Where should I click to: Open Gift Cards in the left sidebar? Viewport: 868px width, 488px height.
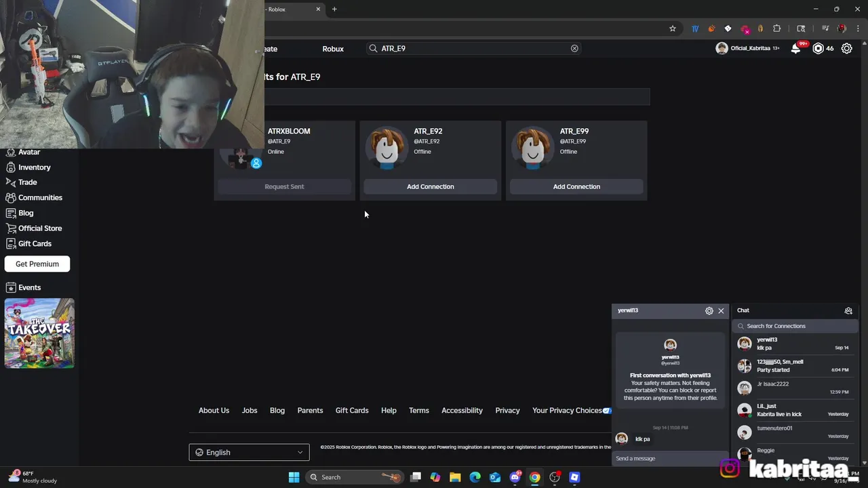tap(35, 243)
